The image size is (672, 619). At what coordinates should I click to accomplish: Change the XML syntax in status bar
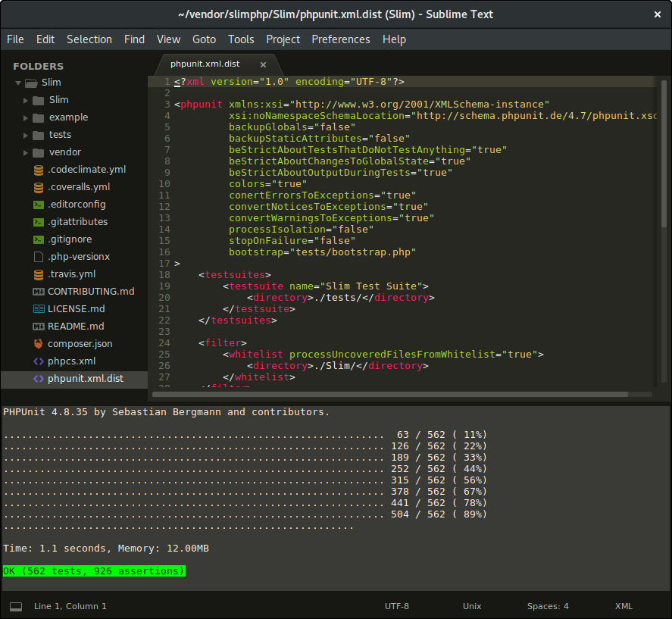624,607
